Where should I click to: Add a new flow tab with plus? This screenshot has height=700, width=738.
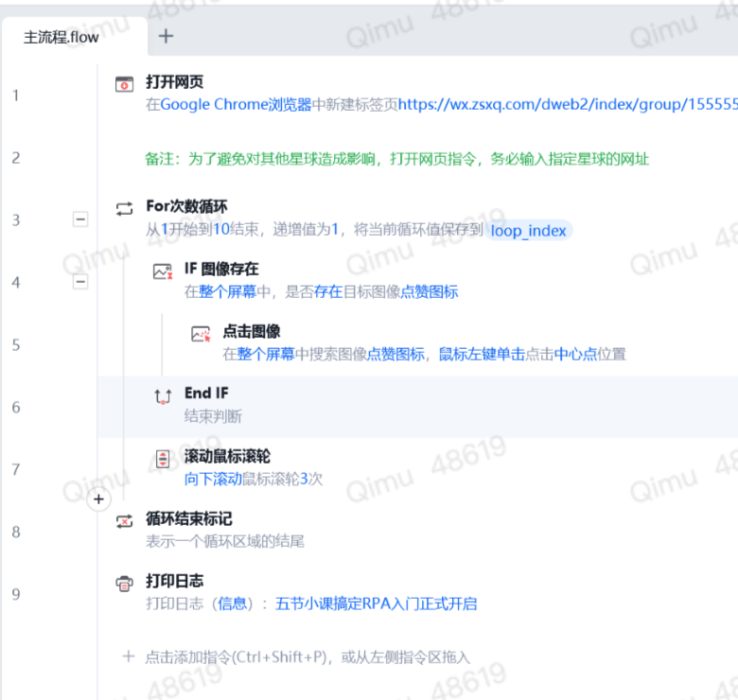point(166,36)
